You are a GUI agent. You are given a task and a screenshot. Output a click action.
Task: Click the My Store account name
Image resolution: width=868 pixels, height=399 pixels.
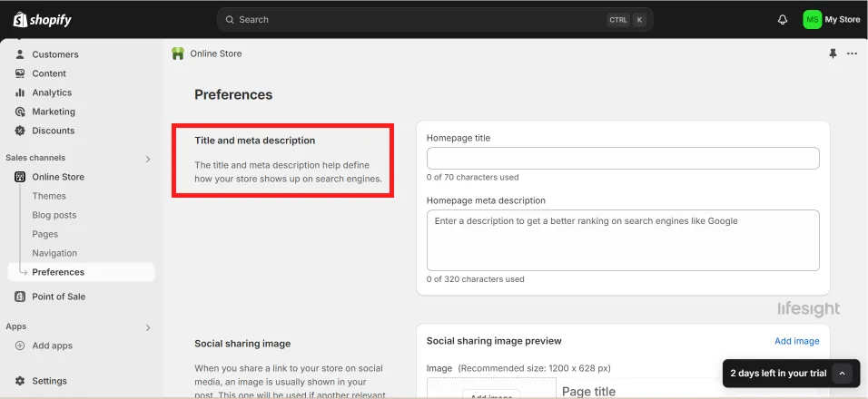coord(842,19)
